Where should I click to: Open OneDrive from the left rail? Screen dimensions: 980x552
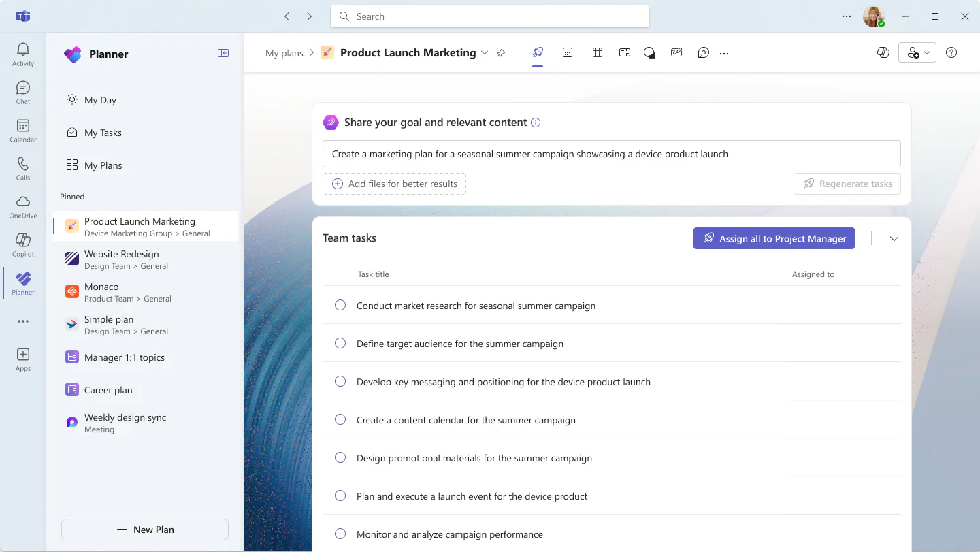[x=22, y=207]
